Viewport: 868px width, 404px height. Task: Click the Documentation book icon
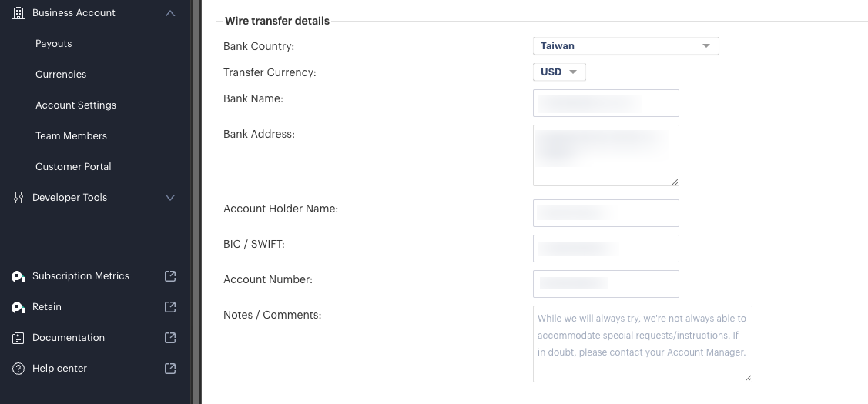coord(18,338)
